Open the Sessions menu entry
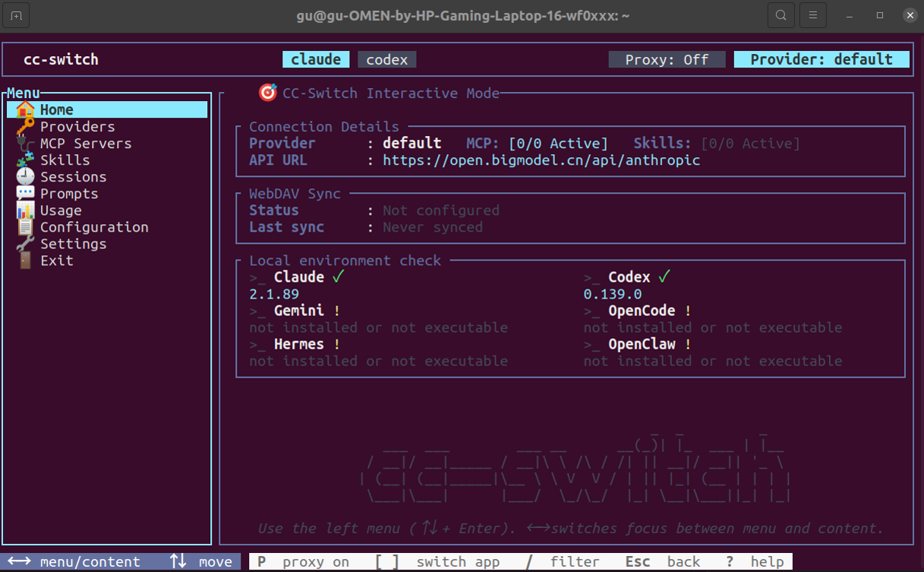The height and width of the screenshot is (572, 924). tap(107, 177)
